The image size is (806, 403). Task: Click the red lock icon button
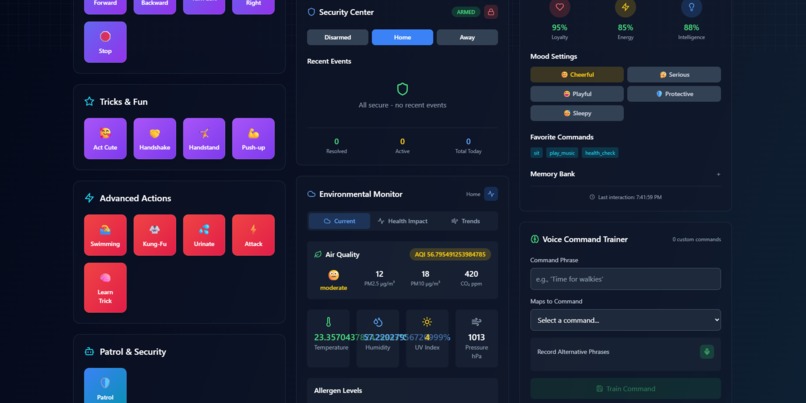[x=491, y=12]
